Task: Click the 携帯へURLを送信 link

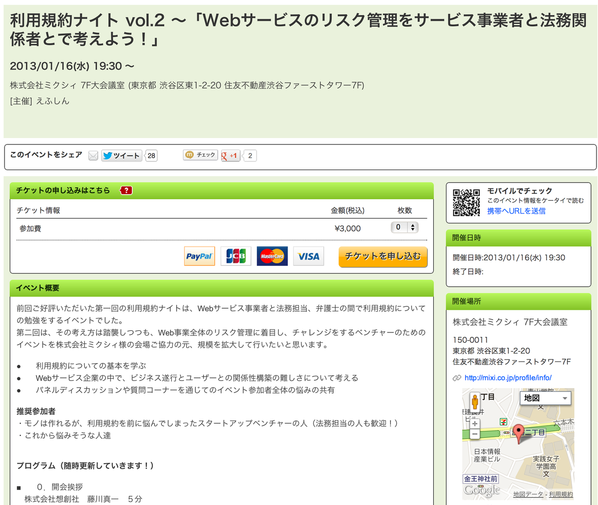Action: click(516, 211)
